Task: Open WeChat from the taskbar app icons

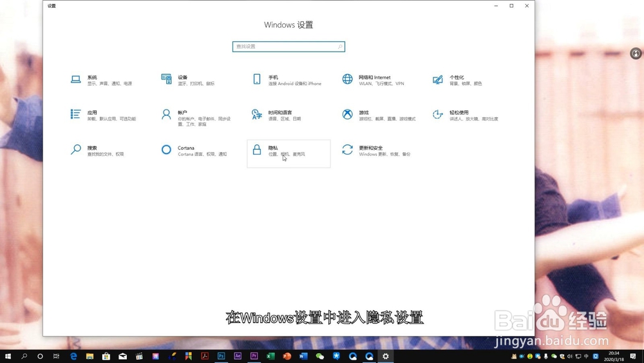Action: [319, 356]
